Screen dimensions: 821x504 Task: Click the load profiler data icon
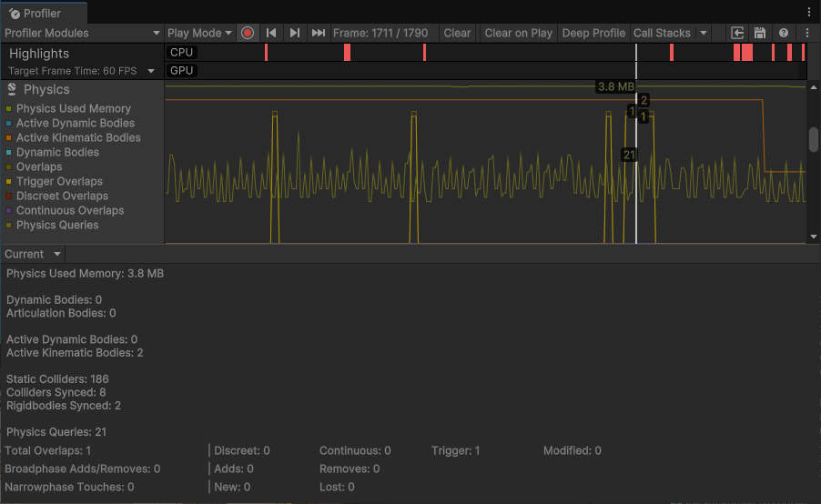pyautogui.click(x=738, y=33)
